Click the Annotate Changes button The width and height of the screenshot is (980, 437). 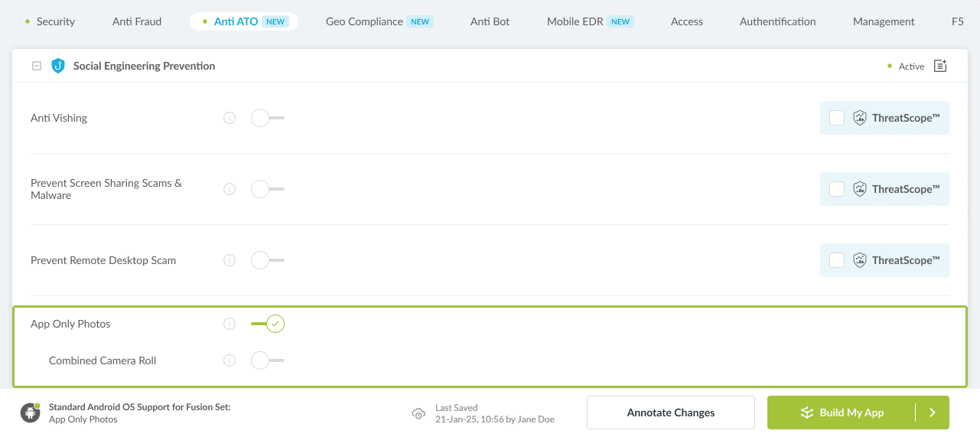click(x=670, y=413)
